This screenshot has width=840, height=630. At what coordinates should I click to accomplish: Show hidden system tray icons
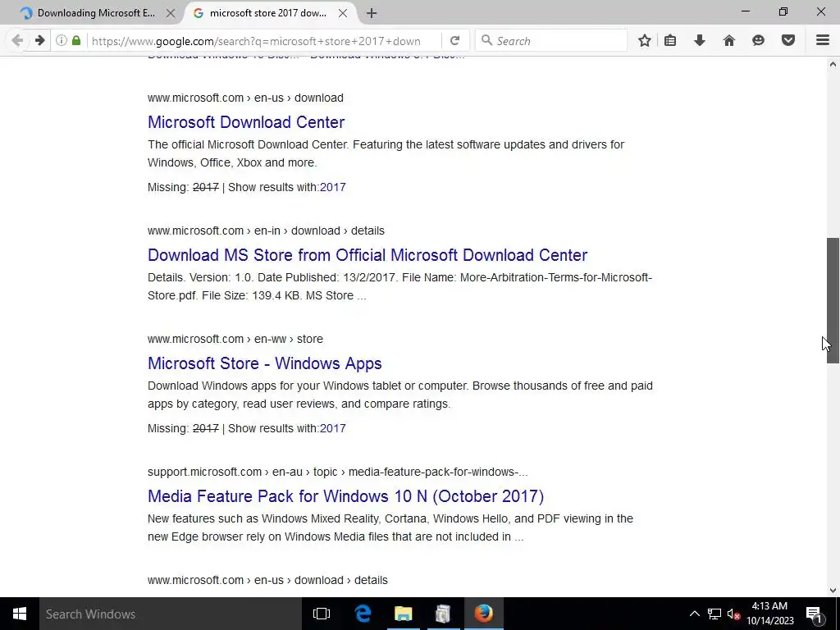(x=694, y=614)
